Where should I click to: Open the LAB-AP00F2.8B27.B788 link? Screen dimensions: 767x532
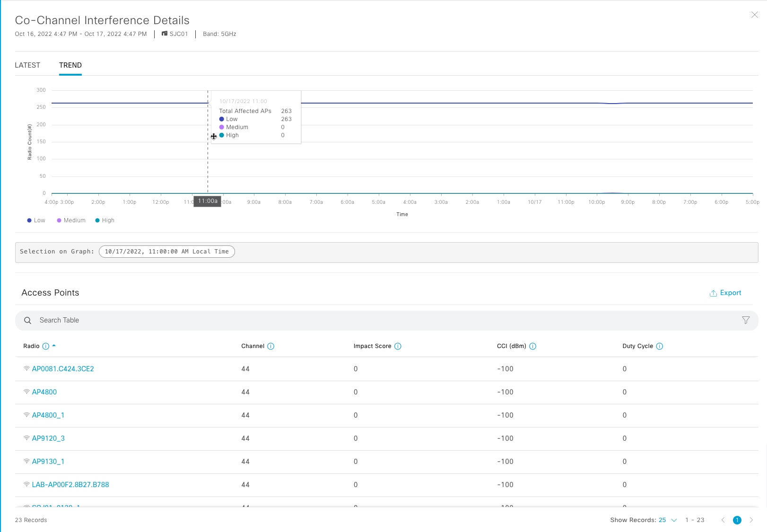click(70, 485)
